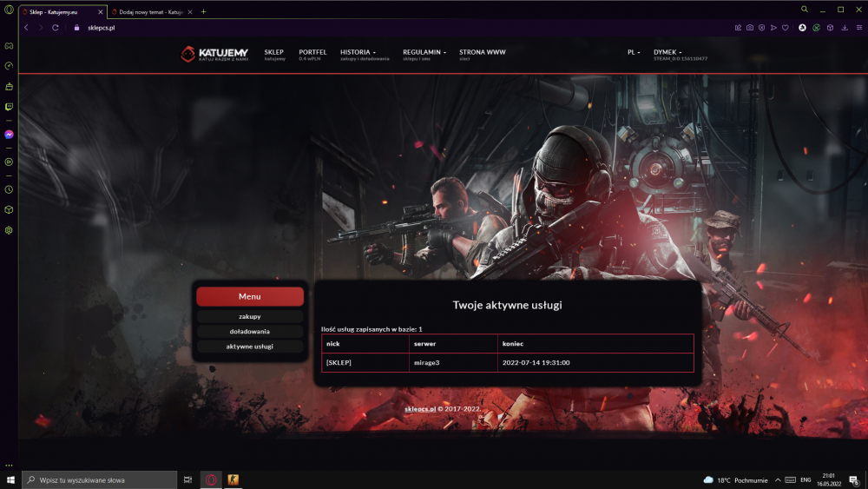Open Easy Setup sliders icon

click(859, 28)
